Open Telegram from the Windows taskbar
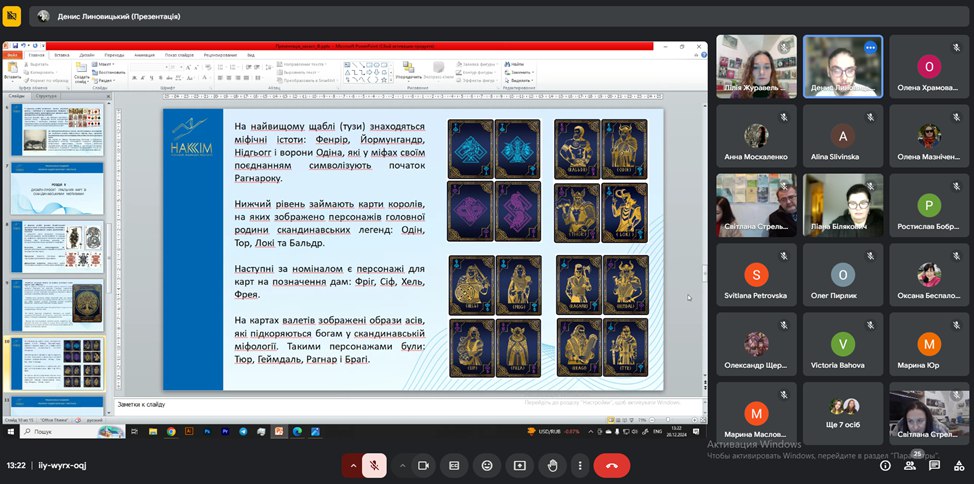The height and width of the screenshot is (484, 974). point(243,432)
